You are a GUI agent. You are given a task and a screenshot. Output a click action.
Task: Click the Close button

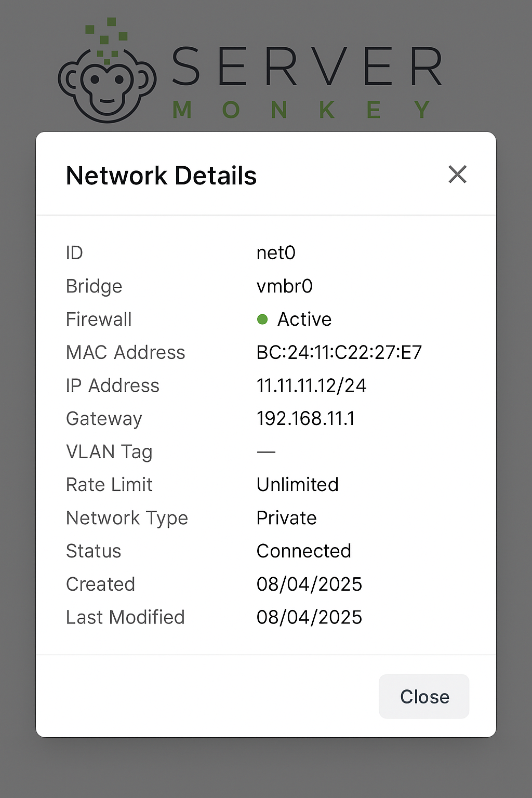pos(424,697)
